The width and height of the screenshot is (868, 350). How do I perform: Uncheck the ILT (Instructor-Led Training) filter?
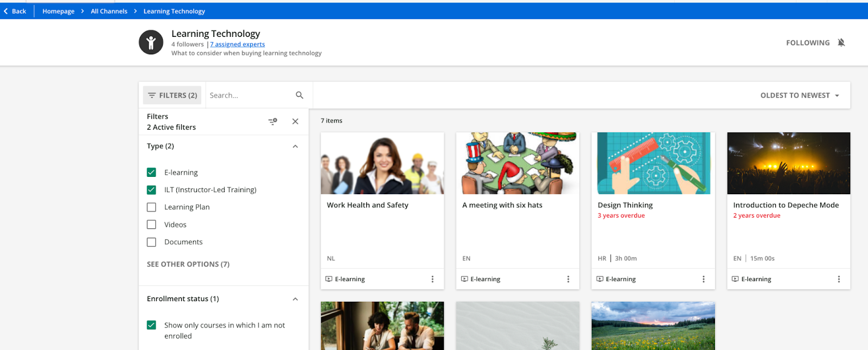coord(151,190)
